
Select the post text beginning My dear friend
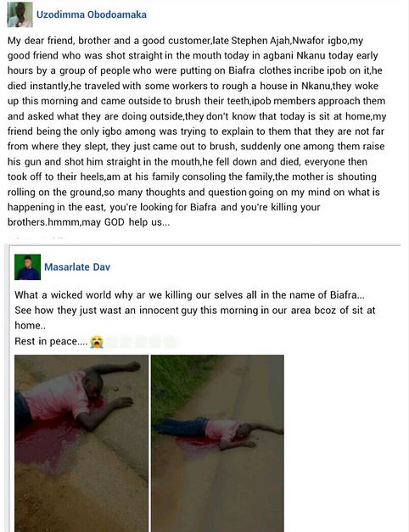[197, 131]
